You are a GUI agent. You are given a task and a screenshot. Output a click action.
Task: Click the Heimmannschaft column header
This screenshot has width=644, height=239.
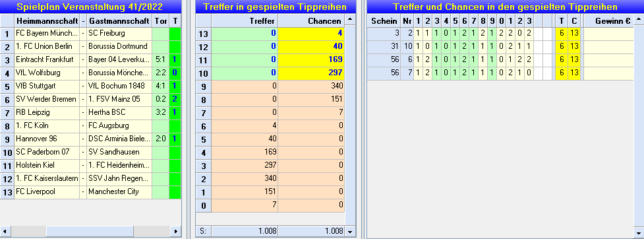coord(47,21)
